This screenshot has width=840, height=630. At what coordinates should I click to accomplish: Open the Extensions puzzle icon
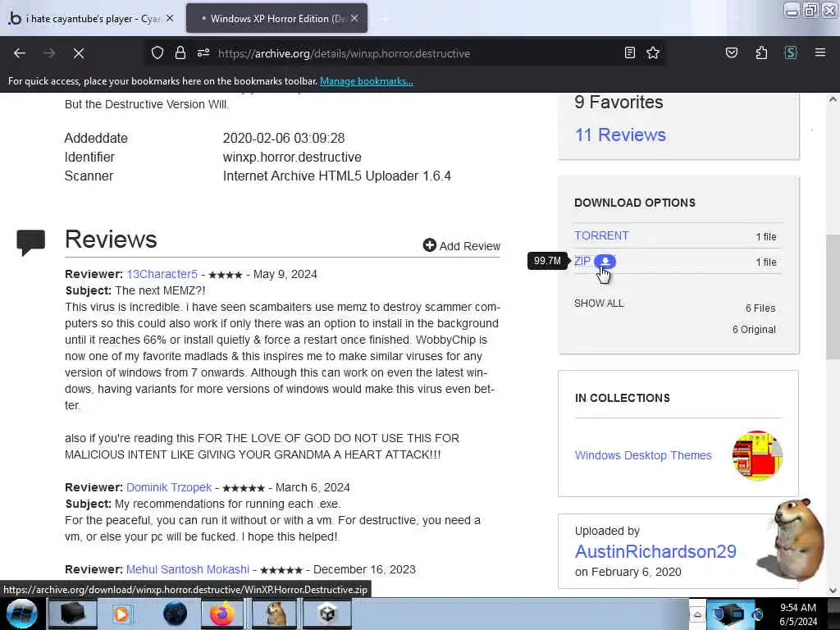click(x=761, y=53)
